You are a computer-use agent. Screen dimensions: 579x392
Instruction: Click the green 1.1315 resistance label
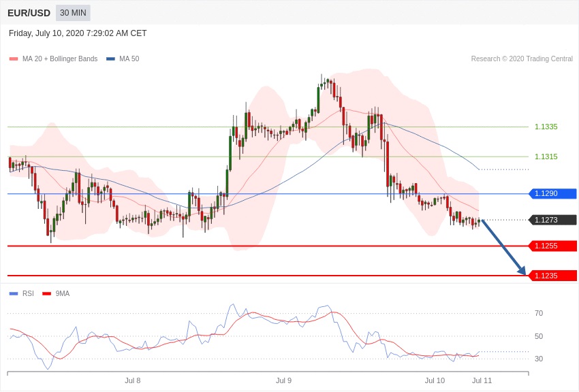tap(546, 157)
